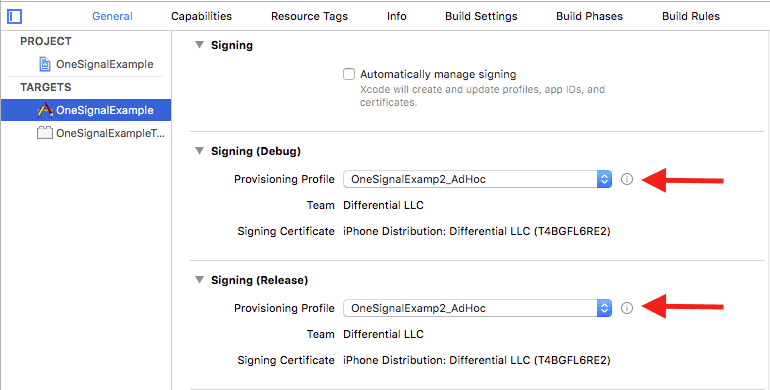This screenshot has height=390, width=770.
Task: Open the Build Rules tab
Action: (x=691, y=16)
